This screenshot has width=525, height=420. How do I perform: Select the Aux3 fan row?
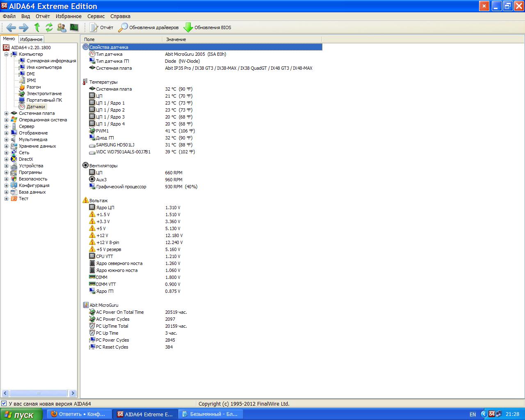coord(202,180)
